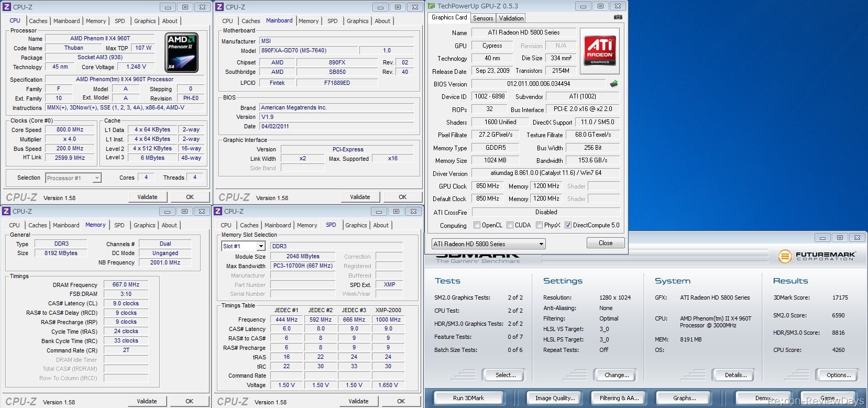Viewport: 868px width, 408px height.
Task: Open the Validation tab in GPU-Z
Action: (x=511, y=18)
